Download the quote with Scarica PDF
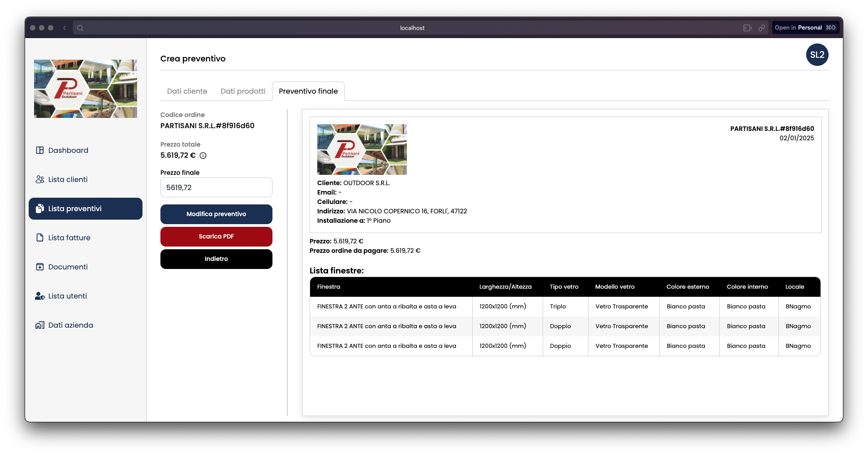Viewport: 868px width, 455px height. [x=216, y=236]
